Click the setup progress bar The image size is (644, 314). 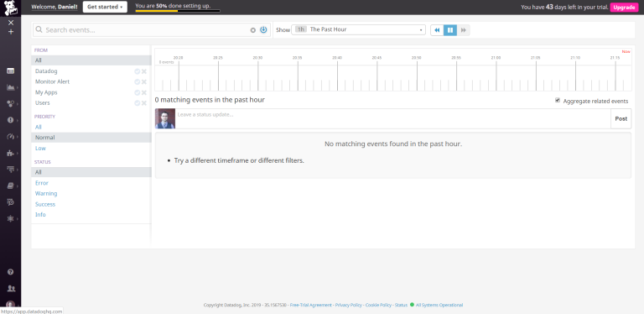(178, 11)
